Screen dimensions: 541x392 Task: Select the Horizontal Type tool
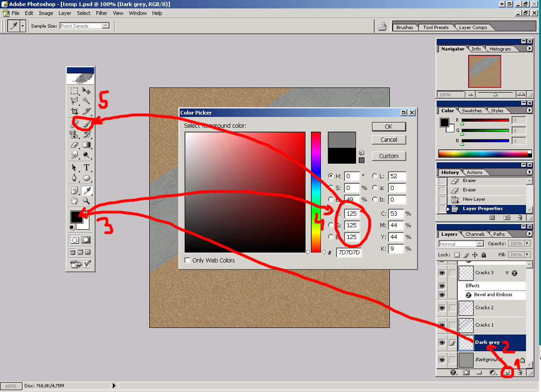[87, 168]
